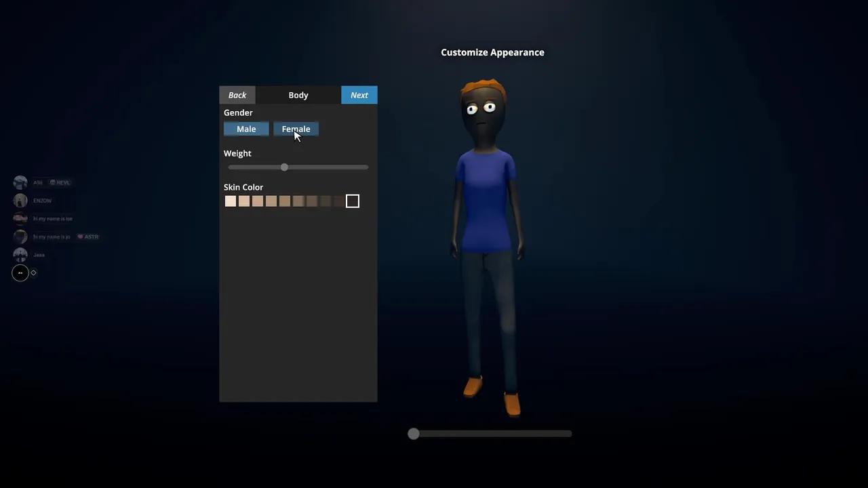Click the white-ringed avatar below the player list
The height and width of the screenshot is (488, 868).
20,272
